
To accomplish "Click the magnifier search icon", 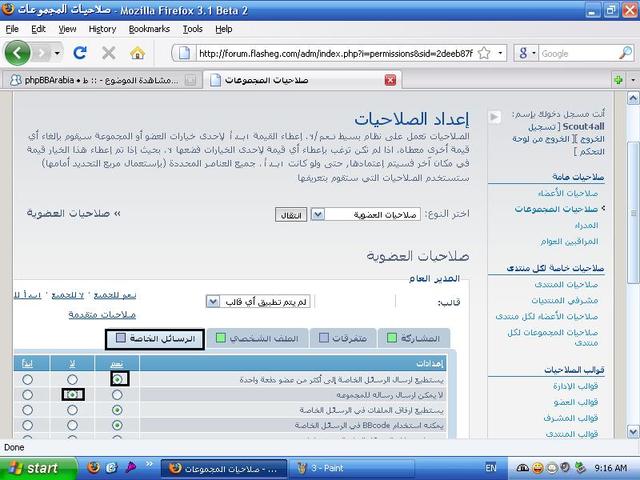I will tap(625, 53).
